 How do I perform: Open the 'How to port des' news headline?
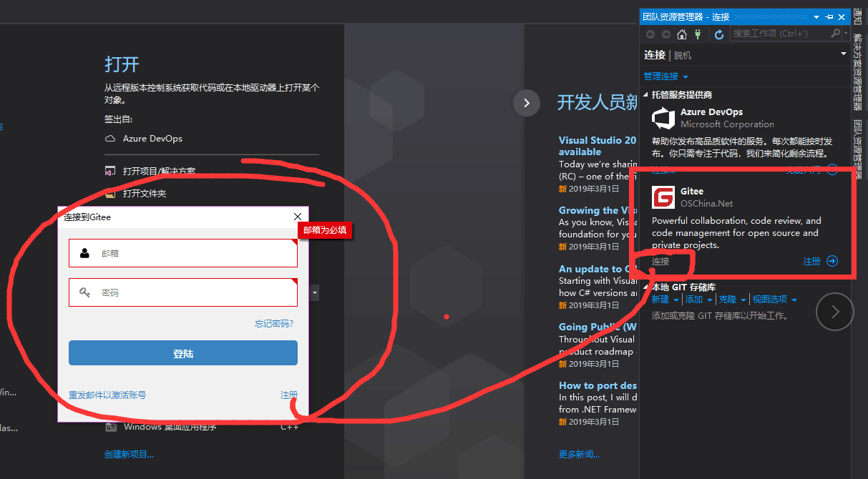pos(598,385)
